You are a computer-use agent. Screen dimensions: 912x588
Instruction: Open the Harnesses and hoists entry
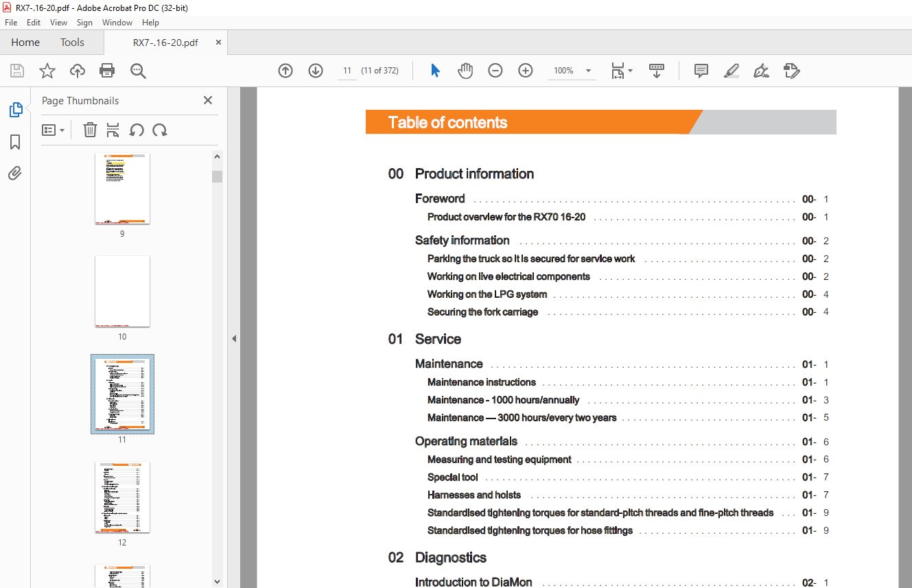pyautogui.click(x=474, y=495)
